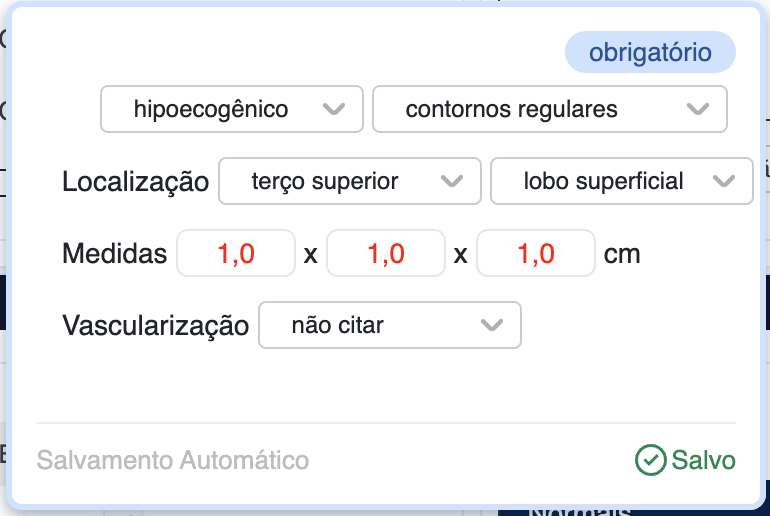Screen dimensions: 770x516
Task: Open the contornos regulares dropdown
Action: click(x=549, y=110)
